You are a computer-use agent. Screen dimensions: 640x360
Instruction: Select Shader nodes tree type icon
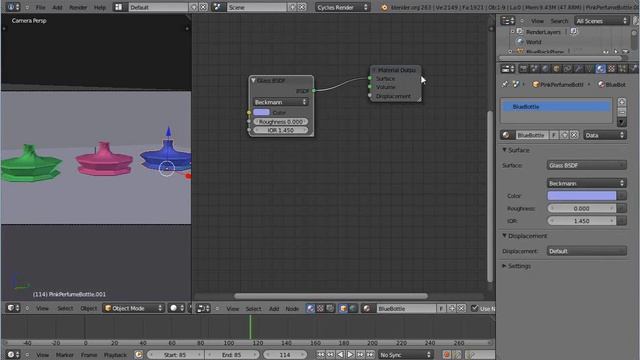(x=310, y=309)
